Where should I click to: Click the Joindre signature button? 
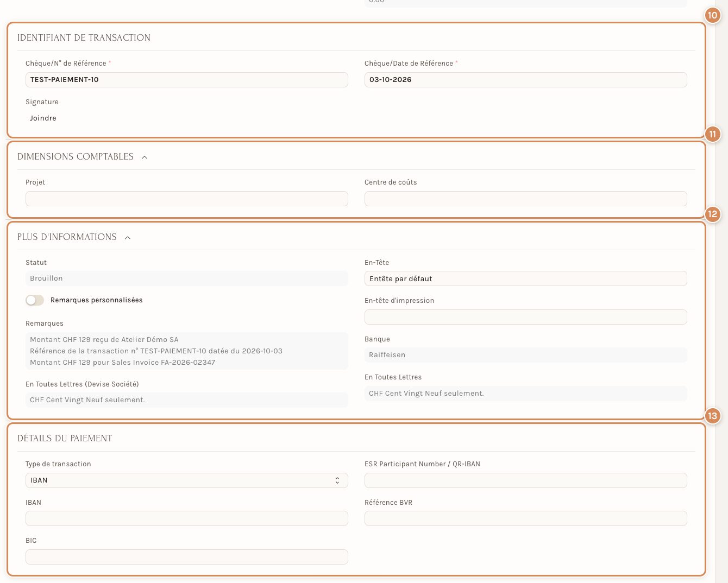click(x=43, y=118)
